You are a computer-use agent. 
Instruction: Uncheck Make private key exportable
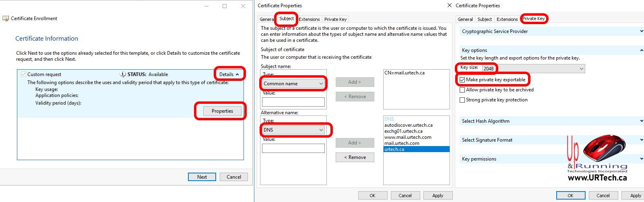tap(462, 80)
